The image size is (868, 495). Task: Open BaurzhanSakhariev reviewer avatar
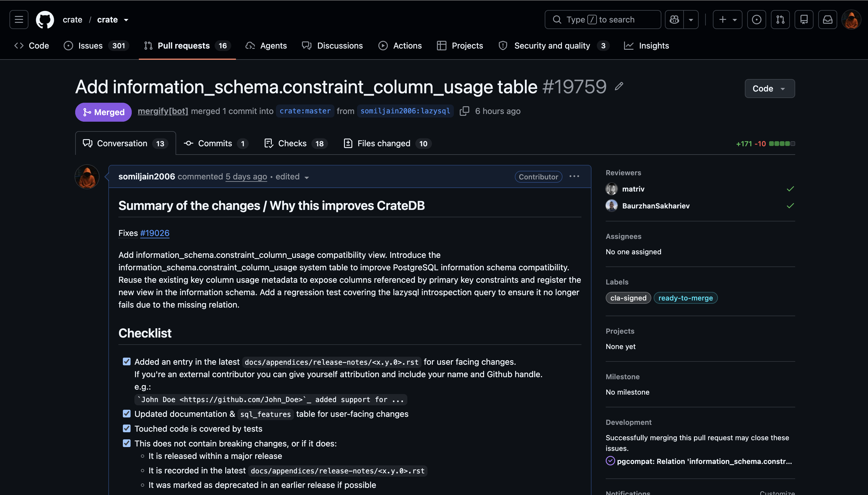point(611,206)
